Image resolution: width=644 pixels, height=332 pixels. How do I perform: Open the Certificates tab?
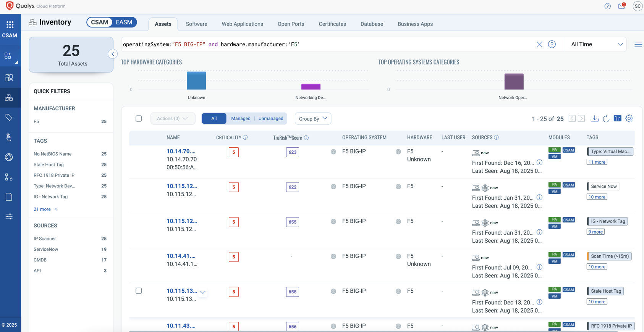(x=332, y=24)
